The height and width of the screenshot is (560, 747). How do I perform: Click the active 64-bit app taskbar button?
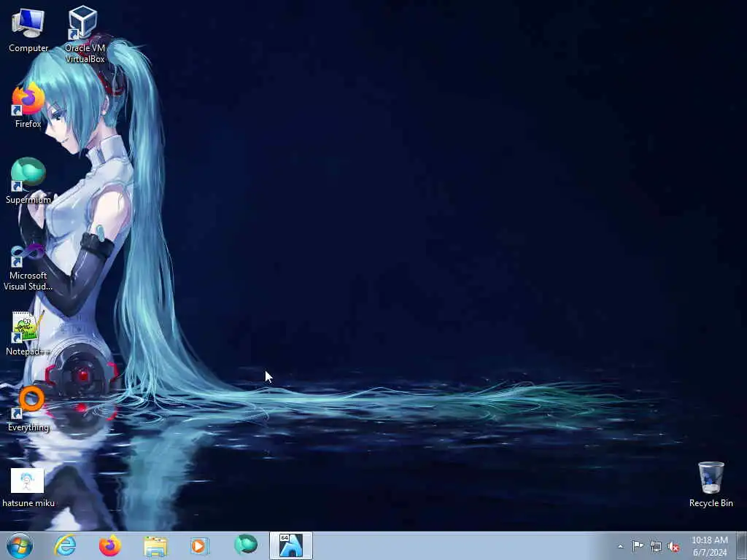point(291,545)
